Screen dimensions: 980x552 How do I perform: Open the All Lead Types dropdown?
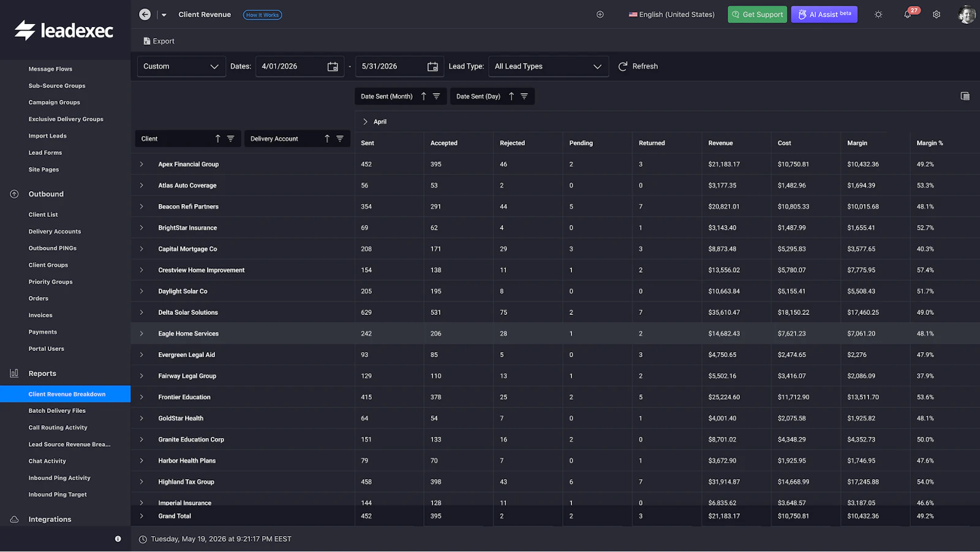click(548, 66)
